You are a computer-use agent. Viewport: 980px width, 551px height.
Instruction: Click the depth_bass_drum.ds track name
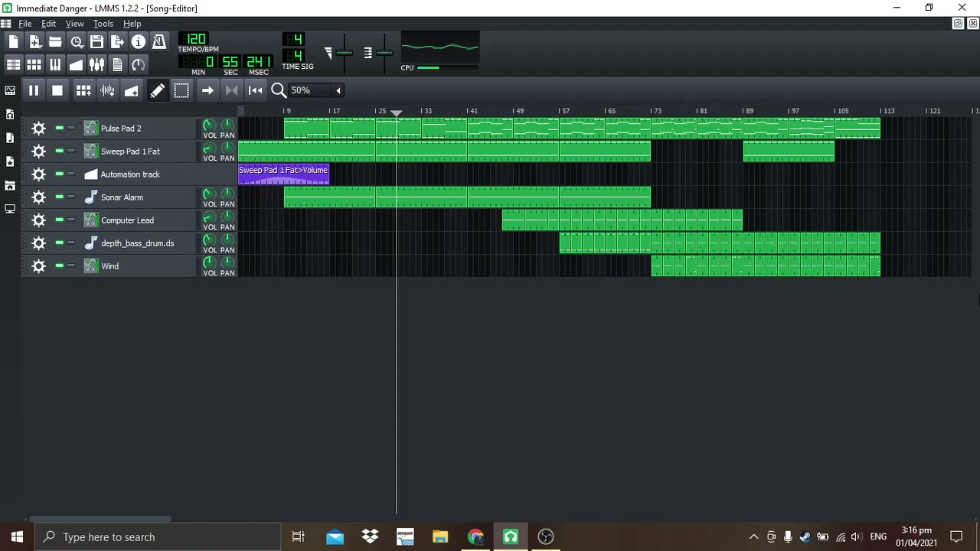137,243
